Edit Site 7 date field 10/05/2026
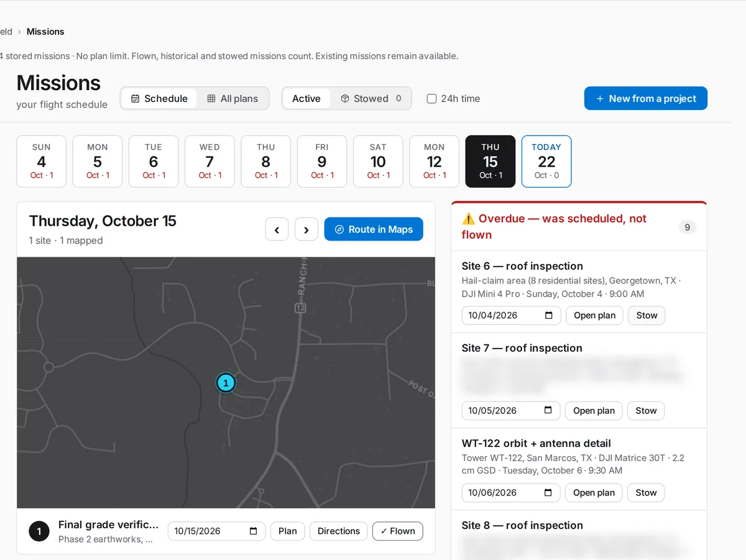This screenshot has height=560, width=746. tap(511, 410)
